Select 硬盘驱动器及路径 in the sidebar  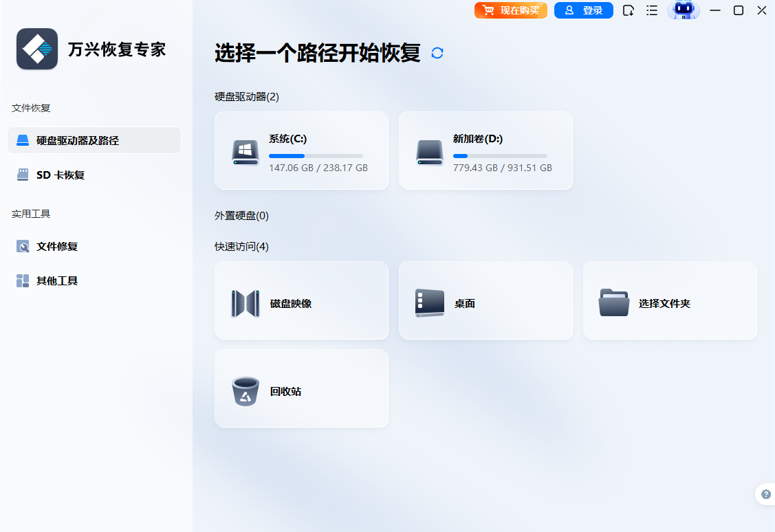tap(94, 140)
